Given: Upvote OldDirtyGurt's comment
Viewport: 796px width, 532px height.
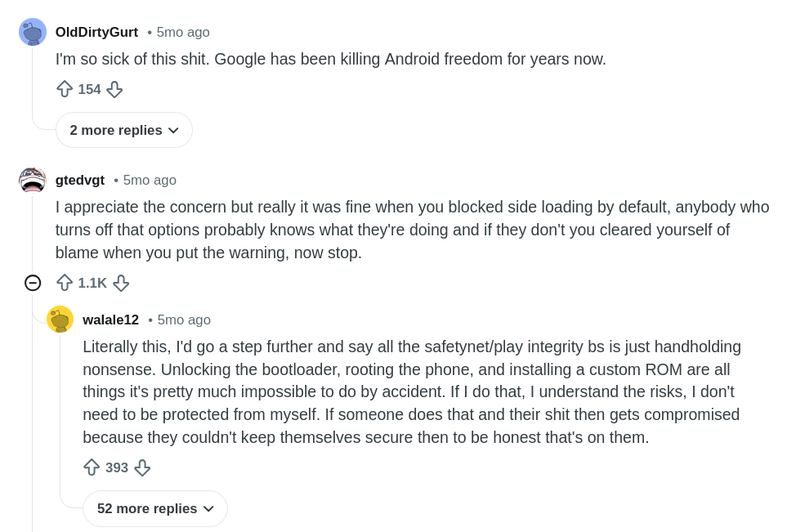Looking at the screenshot, I should pos(65,89).
